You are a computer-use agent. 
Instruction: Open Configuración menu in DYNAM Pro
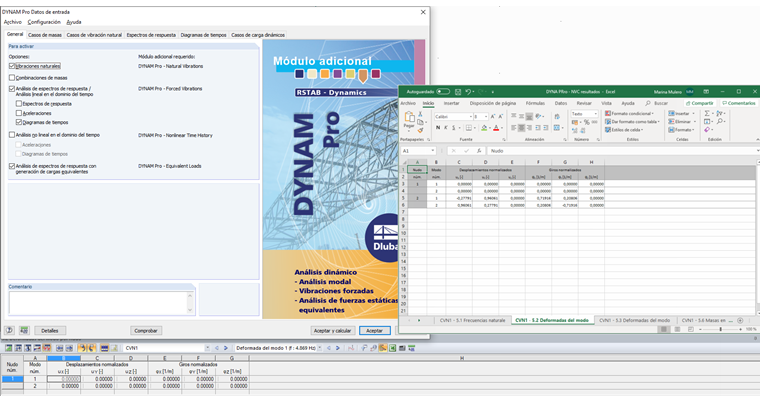click(44, 22)
